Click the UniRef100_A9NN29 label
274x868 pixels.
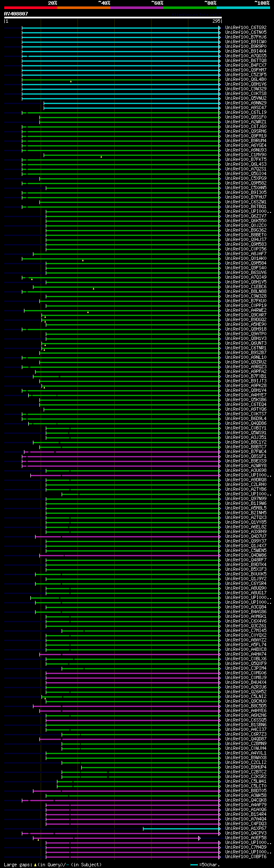pyautogui.click(x=246, y=103)
